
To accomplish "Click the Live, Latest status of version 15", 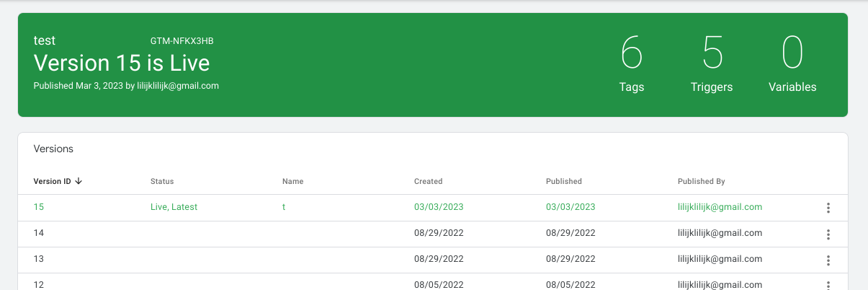I will point(174,207).
